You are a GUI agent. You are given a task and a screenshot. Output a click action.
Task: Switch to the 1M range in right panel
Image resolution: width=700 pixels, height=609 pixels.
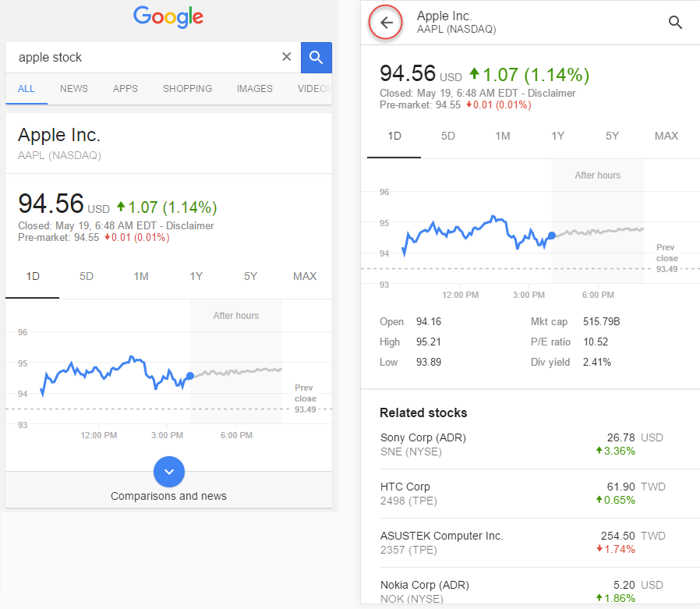click(x=503, y=136)
